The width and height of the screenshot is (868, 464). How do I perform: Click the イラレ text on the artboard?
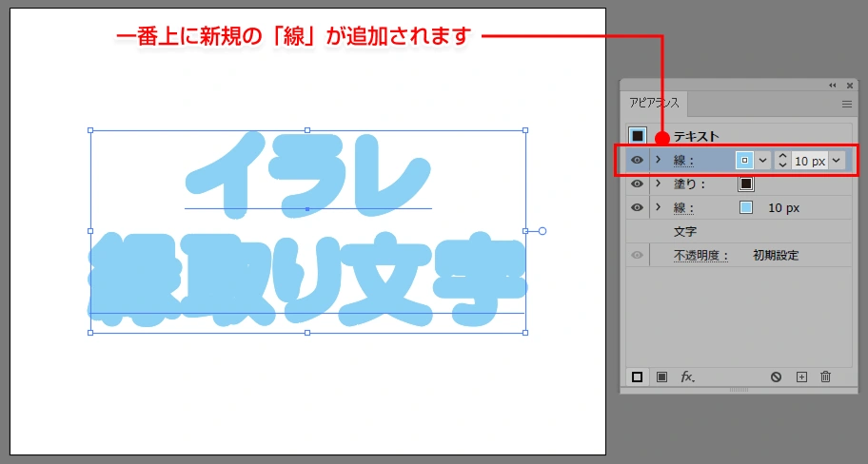click(x=307, y=174)
